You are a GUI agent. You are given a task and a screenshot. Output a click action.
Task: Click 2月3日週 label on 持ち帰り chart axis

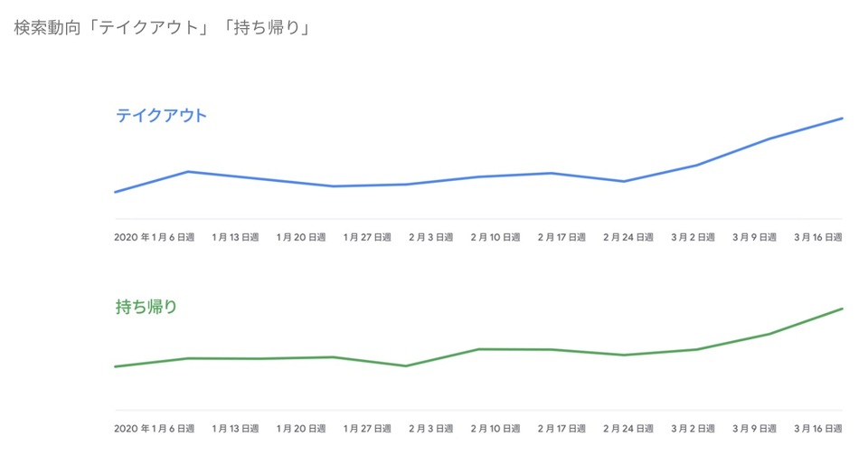tap(430, 428)
